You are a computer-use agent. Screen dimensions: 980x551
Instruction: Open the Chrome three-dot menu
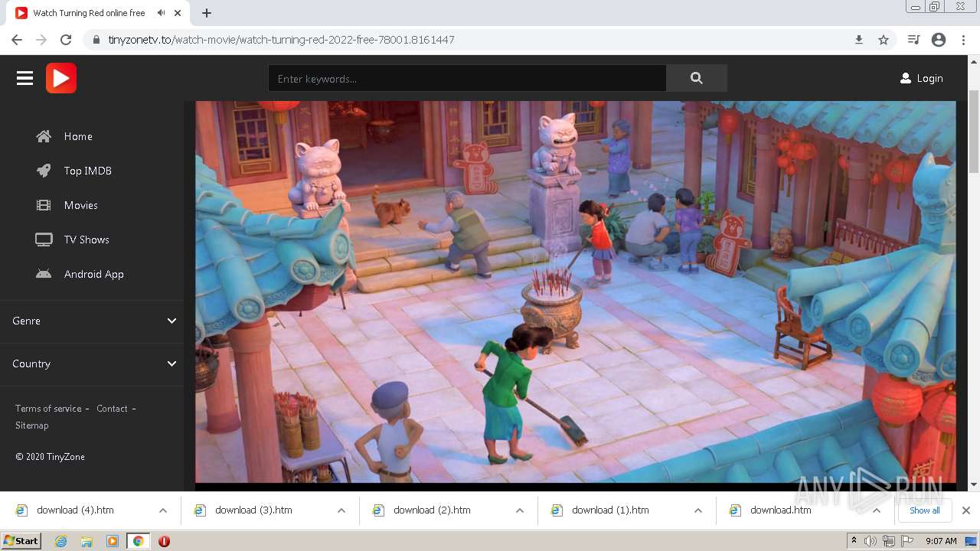tap(964, 40)
